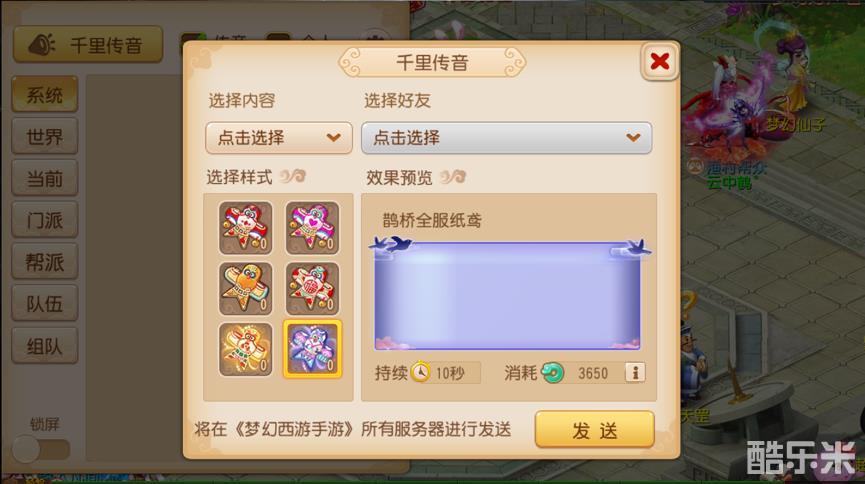Select the purple magpie bridge kite

click(312, 349)
